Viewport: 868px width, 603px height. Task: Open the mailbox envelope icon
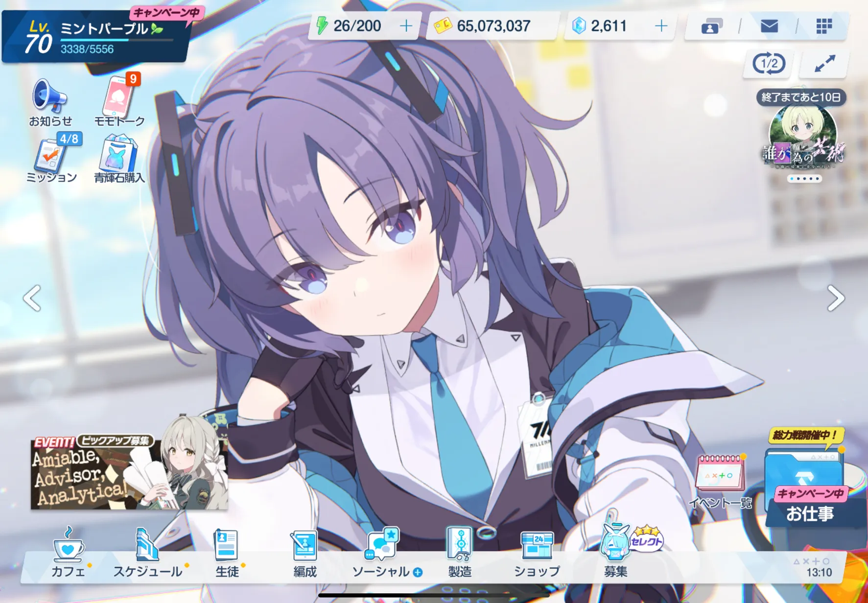click(x=769, y=26)
